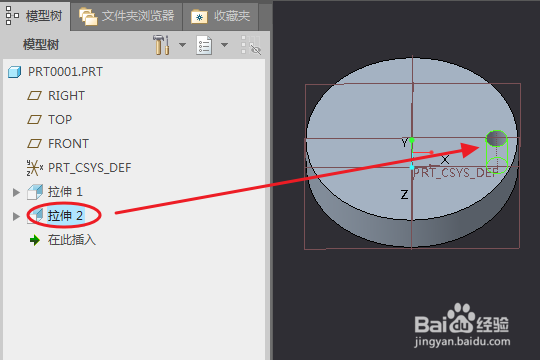Image resolution: width=540 pixels, height=360 pixels.
Task: Open dropdown arrow beside the settings hammer icon
Action: 183,45
